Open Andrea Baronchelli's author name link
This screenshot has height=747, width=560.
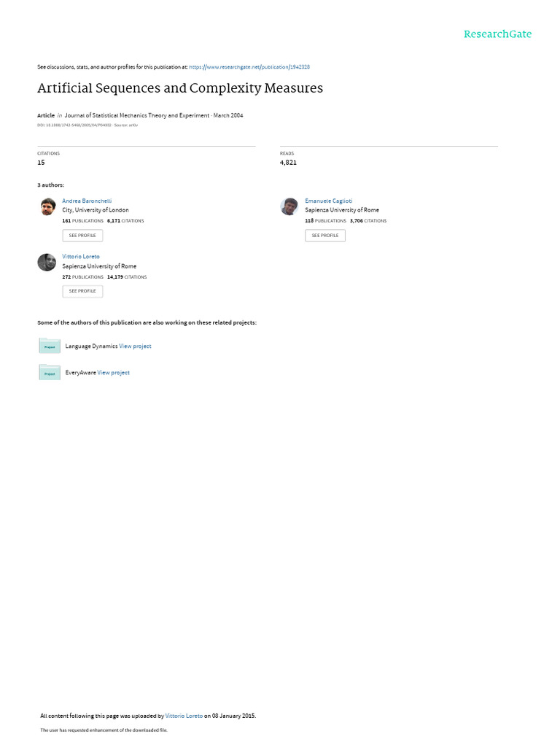click(87, 201)
